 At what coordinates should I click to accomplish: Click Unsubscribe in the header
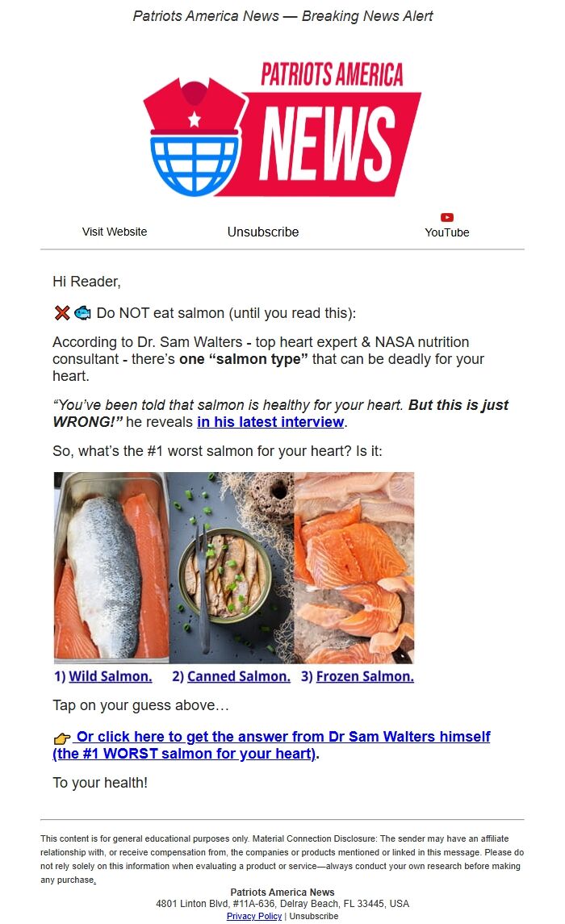click(263, 232)
